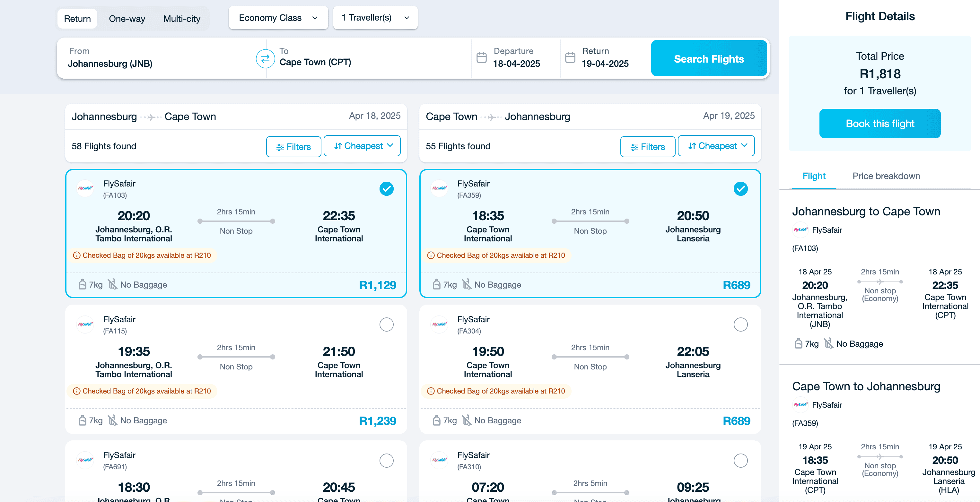Open the Flight tab in details
The width and height of the screenshot is (980, 502).
point(814,176)
